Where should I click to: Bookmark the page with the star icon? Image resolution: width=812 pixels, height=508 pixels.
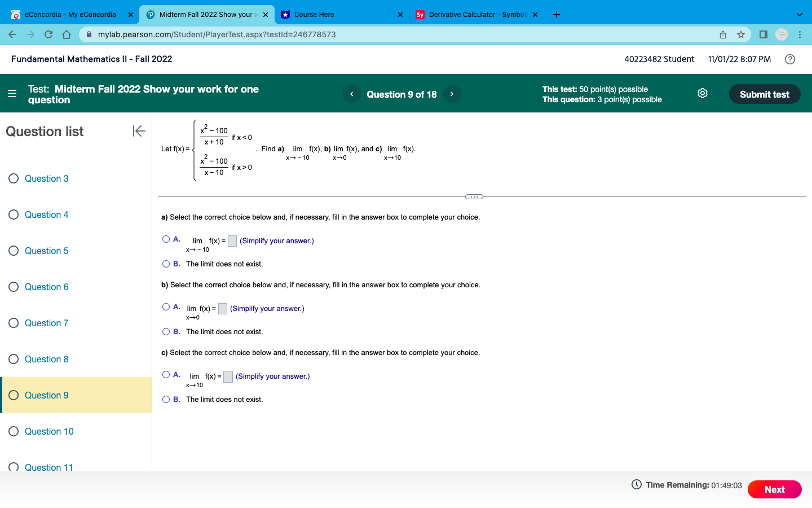pyautogui.click(x=740, y=34)
